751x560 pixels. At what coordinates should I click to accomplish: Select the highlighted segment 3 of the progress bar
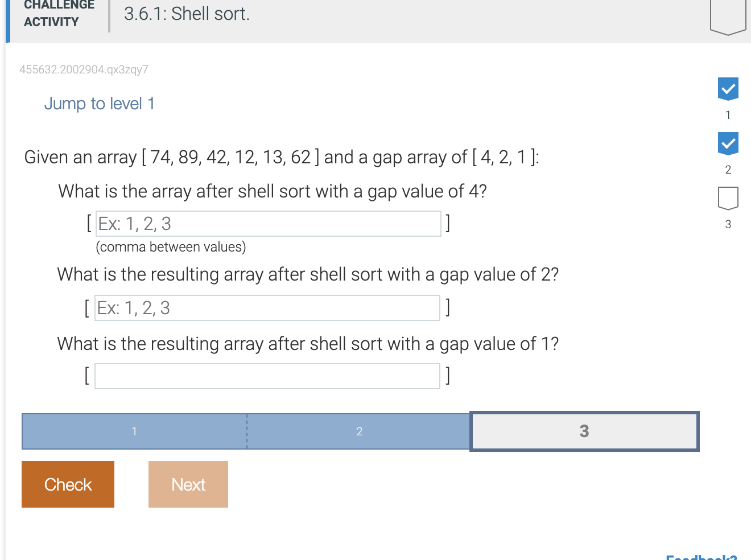tap(584, 431)
